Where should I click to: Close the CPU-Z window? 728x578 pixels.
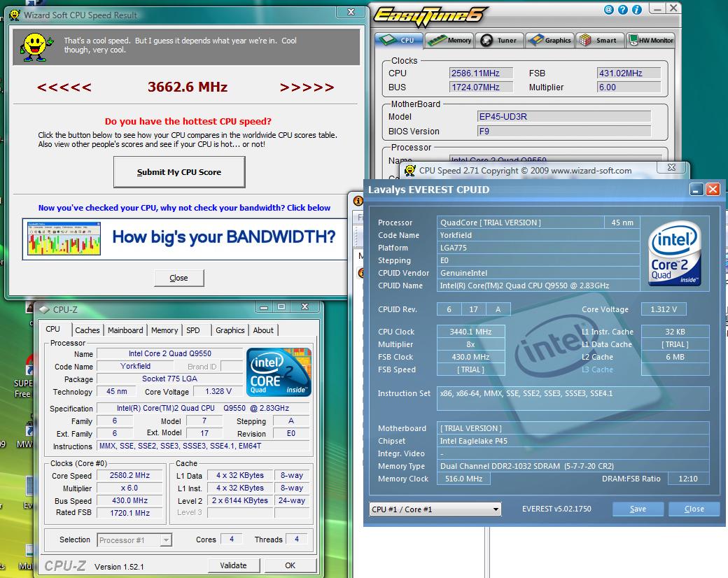304,307
